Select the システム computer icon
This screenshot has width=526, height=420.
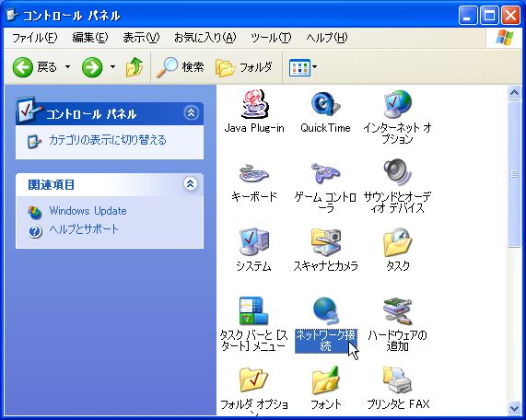(x=254, y=242)
